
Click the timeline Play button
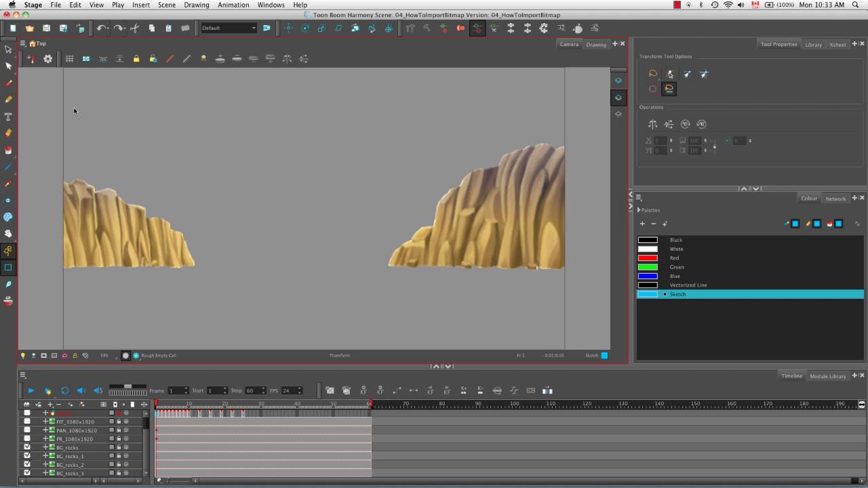[31, 390]
